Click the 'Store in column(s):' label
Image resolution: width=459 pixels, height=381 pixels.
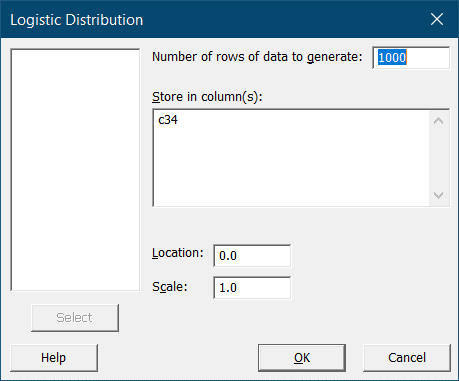coord(207,97)
